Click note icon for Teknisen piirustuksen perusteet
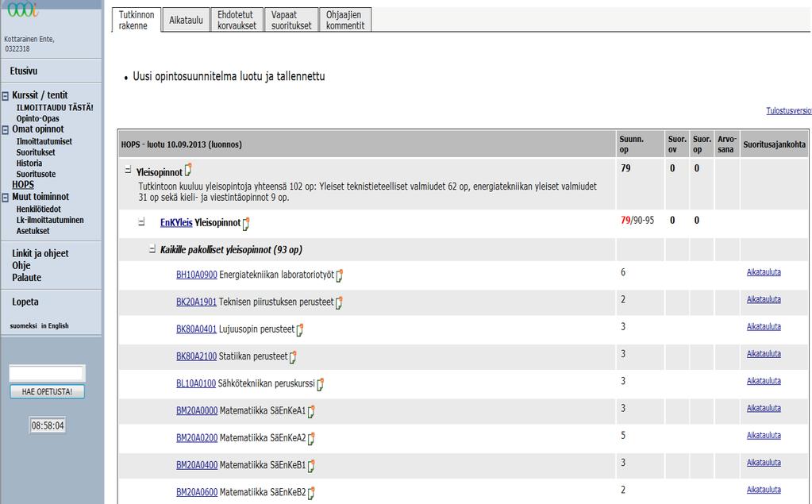The width and height of the screenshot is (812, 504). [339, 302]
